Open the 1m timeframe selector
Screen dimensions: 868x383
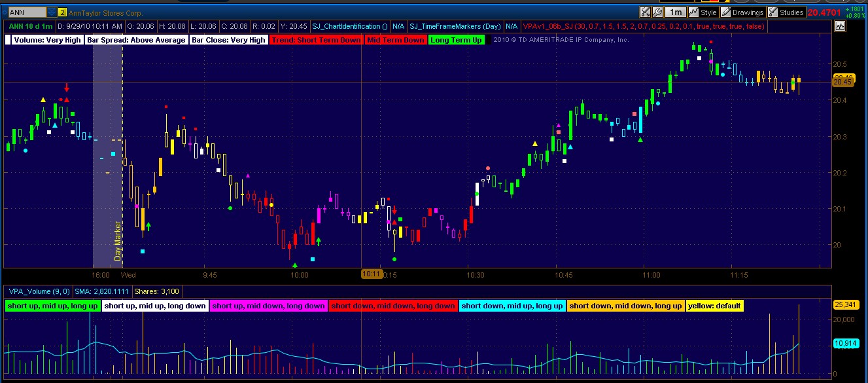tap(675, 12)
